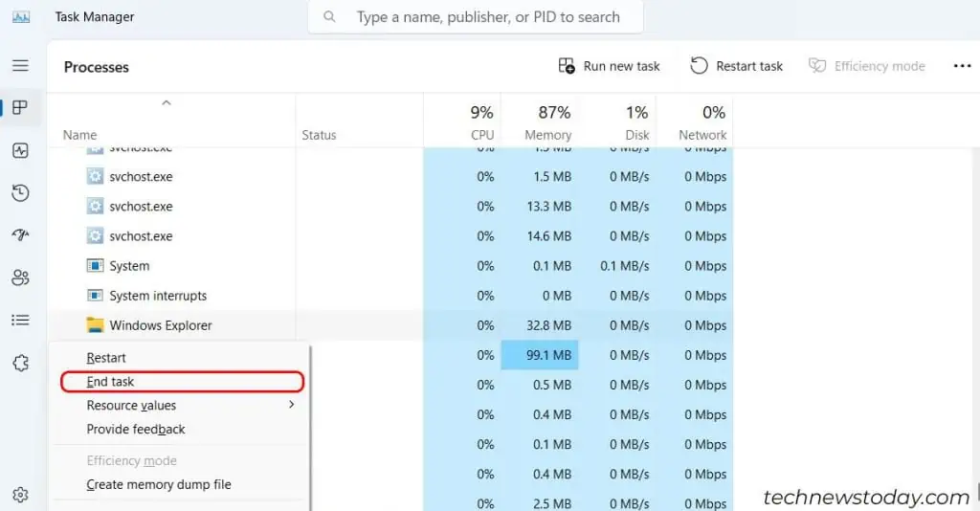Open the App history sidebar icon

point(20,192)
